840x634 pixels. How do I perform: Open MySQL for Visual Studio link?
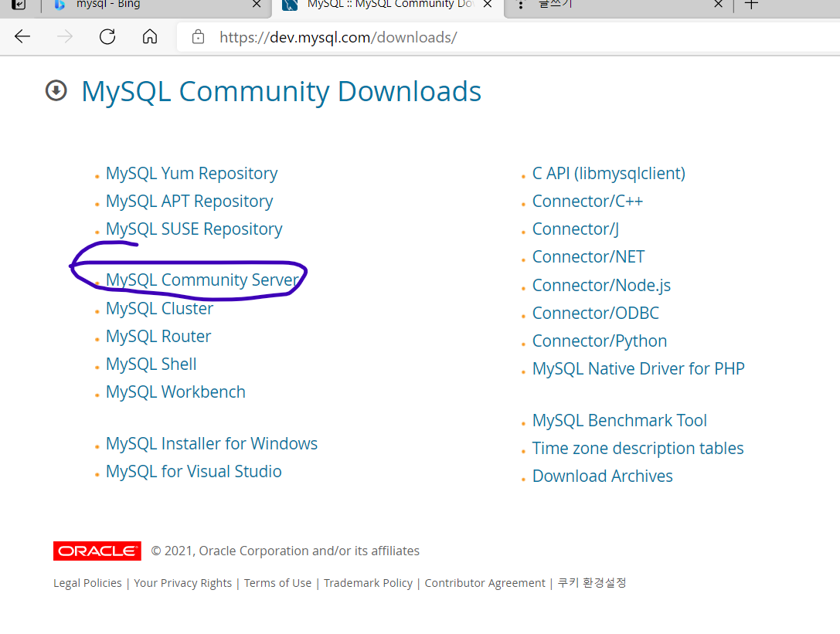pos(193,472)
